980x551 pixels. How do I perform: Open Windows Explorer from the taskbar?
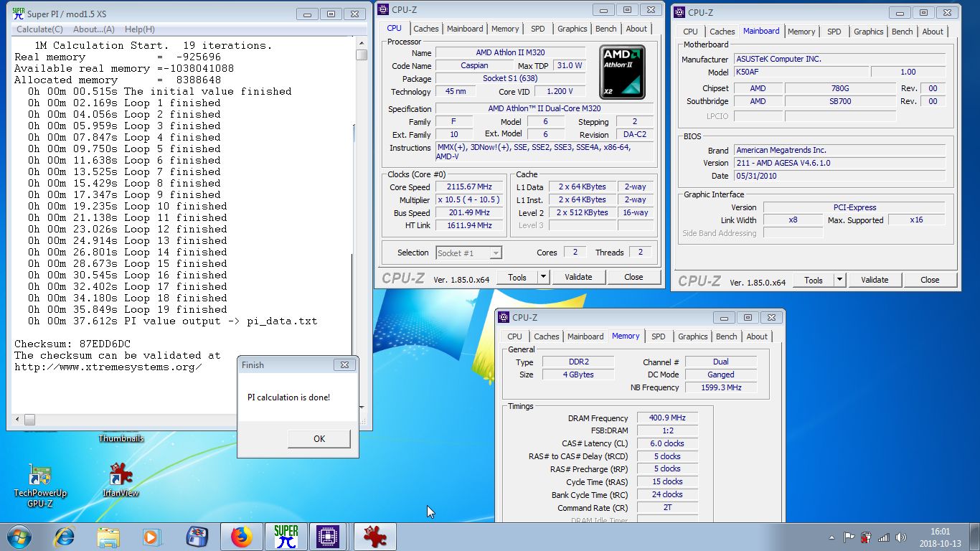tap(108, 537)
